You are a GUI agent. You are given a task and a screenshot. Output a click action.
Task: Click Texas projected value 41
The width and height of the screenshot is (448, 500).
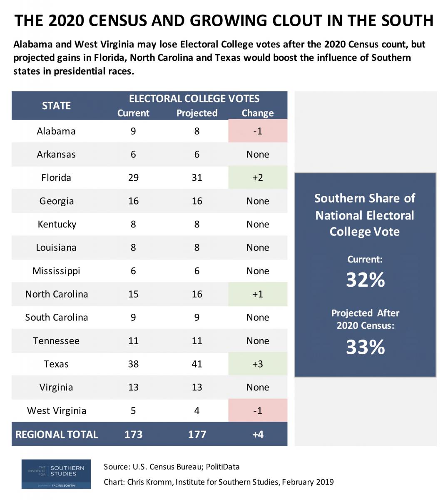[197, 364]
